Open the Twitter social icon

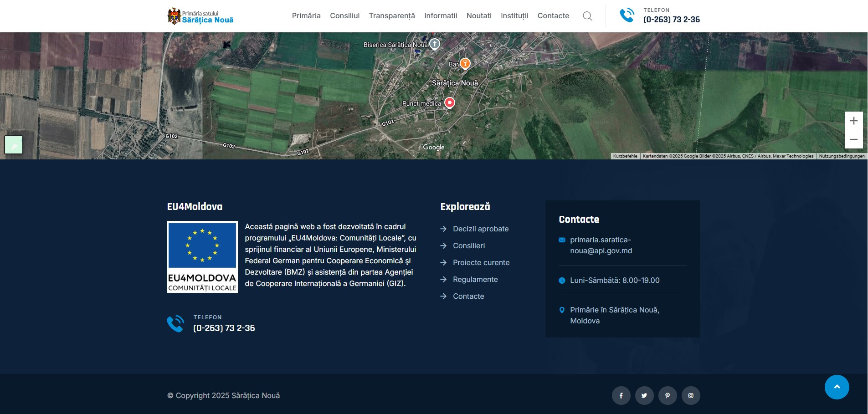tap(644, 395)
